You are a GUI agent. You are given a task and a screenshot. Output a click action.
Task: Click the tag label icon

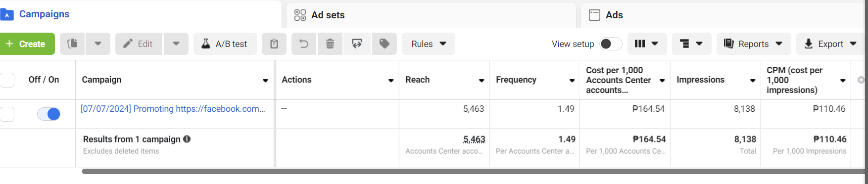[x=384, y=44]
